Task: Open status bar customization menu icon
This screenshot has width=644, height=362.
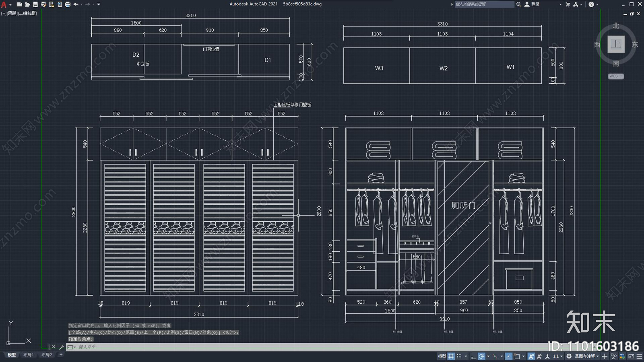Action: coord(639,356)
